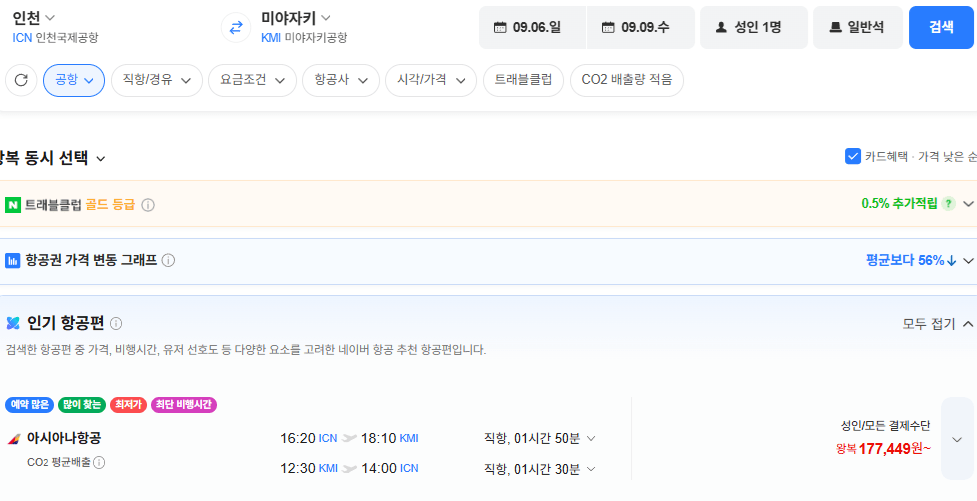Open the 직항/경유 filter dropdown
The image size is (977, 501).
[x=157, y=80]
